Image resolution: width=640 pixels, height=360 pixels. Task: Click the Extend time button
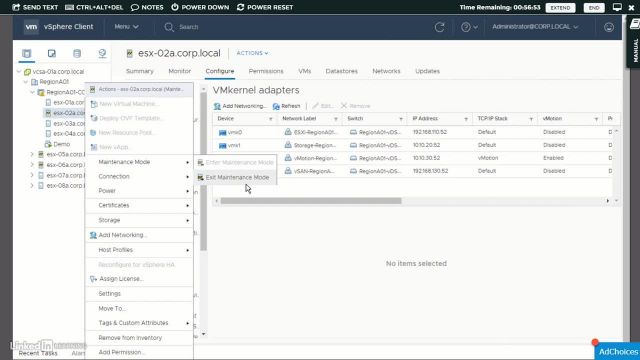pyautogui.click(x=560, y=8)
